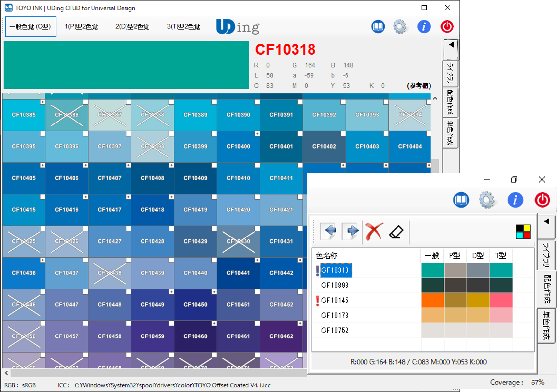Image resolution: width=557 pixels, height=392 pixels.
Task: Collapse the side panel with top black triangle
Action: 451,45
